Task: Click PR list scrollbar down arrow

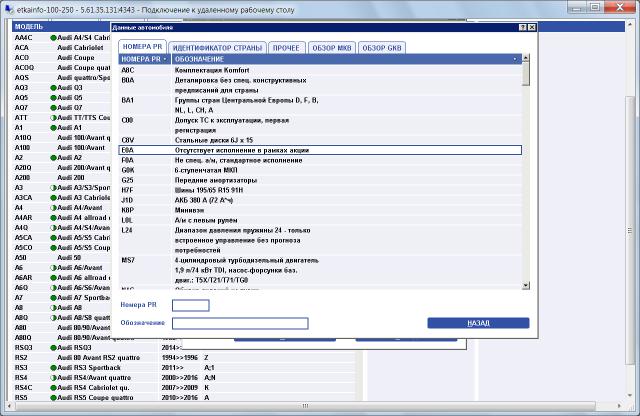Action: (x=526, y=285)
